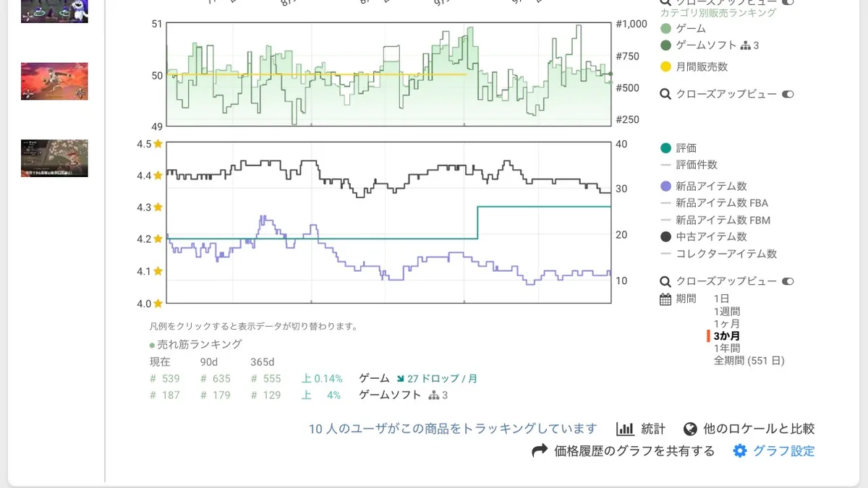868x488 pixels.
Task: Click the blue gear icon for グラフ設定
Action: (x=739, y=451)
